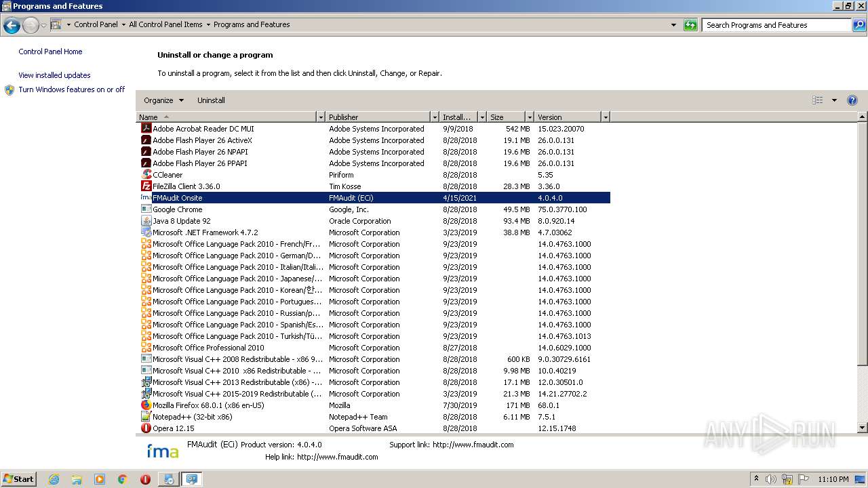
Task: Open the Installed On column filter arrow
Action: [482, 117]
